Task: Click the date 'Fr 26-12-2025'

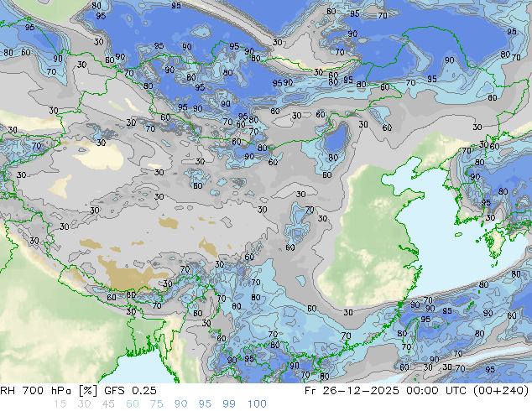Action: (352, 391)
